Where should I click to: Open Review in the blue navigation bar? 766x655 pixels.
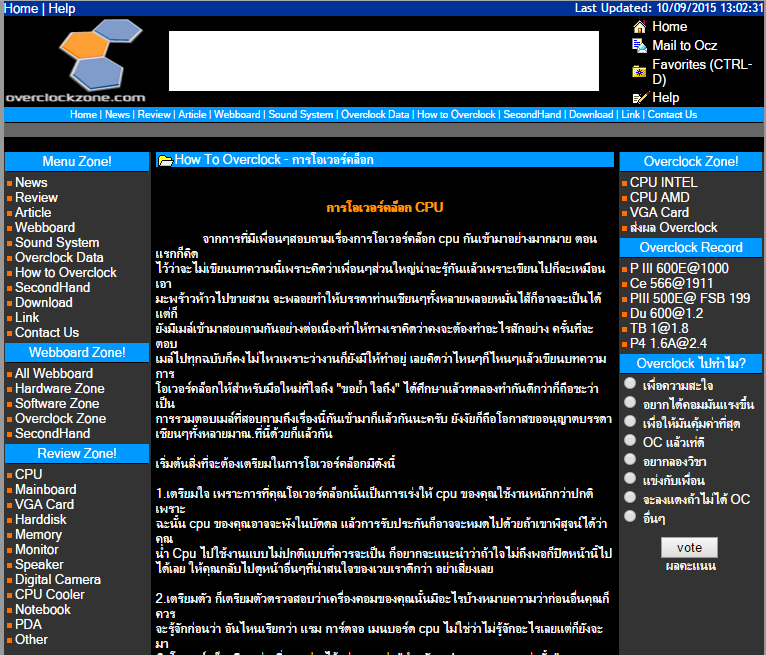pyautogui.click(x=154, y=114)
